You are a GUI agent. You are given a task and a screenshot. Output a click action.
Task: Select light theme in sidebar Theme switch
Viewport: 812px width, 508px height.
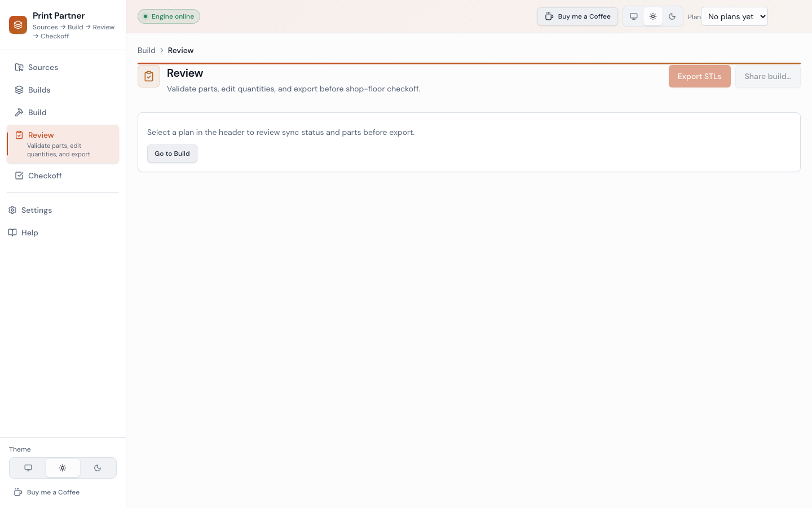coord(63,468)
